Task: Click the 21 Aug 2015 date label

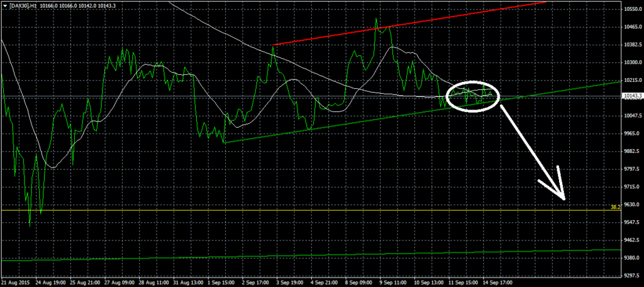Action: point(16,283)
